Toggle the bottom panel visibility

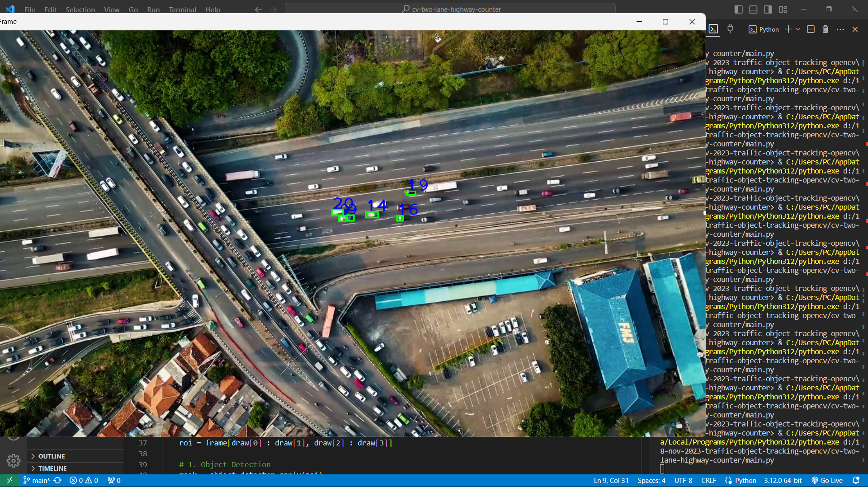coord(753,9)
